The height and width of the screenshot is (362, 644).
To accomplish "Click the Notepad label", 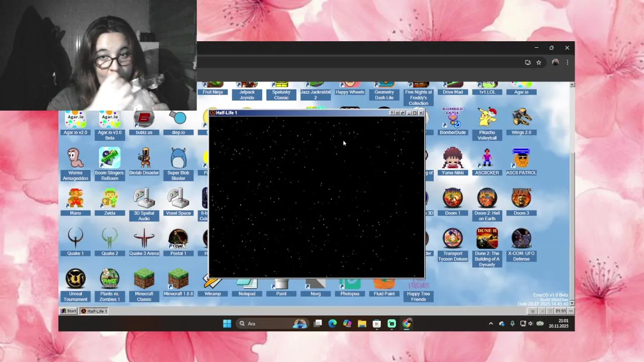I will pos(247,294).
